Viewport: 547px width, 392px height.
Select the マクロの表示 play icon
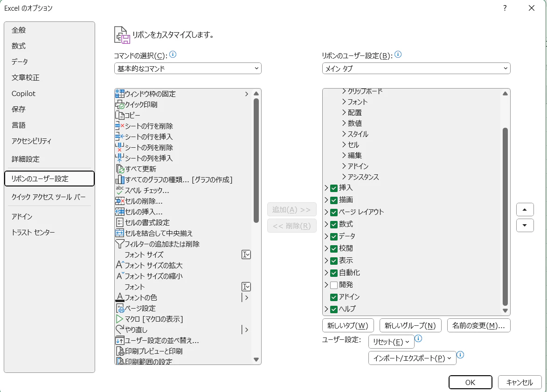coord(120,319)
